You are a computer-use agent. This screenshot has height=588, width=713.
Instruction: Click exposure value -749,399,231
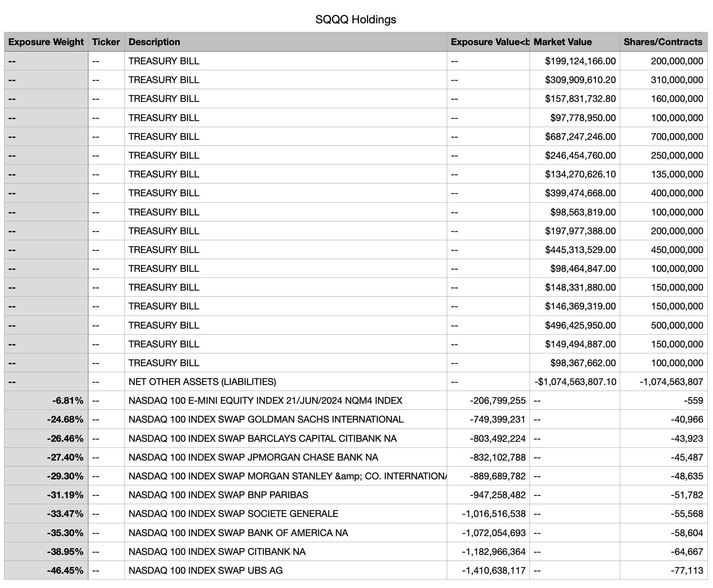(x=488, y=419)
